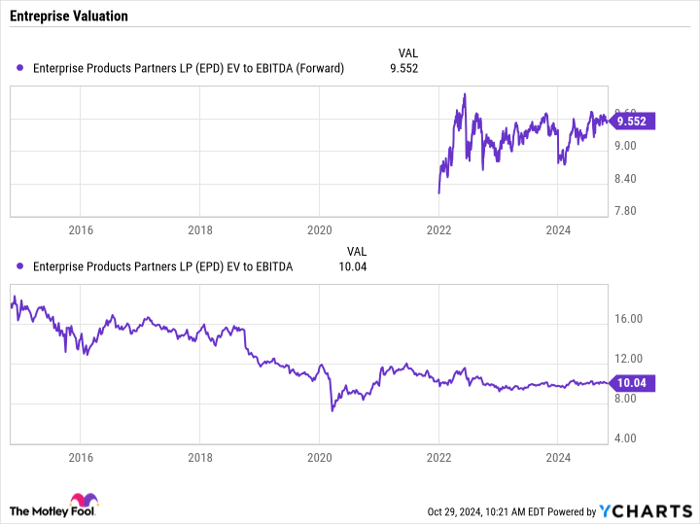Click the VAL header above 10.04
This screenshot has width=700, height=524.
coord(357,252)
